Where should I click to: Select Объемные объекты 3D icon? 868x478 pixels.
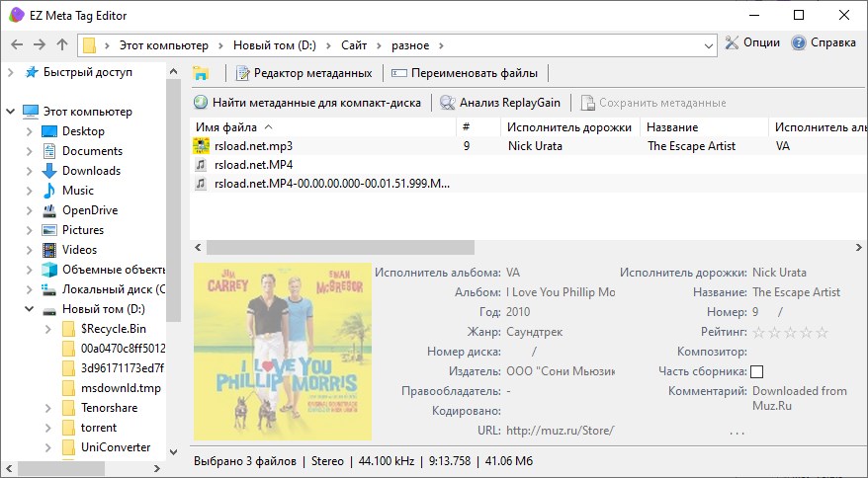click(x=49, y=270)
